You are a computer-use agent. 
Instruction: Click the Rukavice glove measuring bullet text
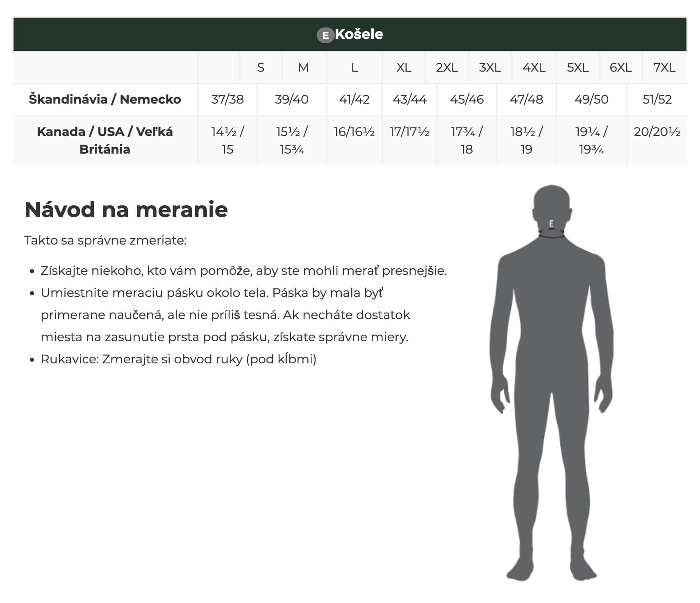point(178,359)
